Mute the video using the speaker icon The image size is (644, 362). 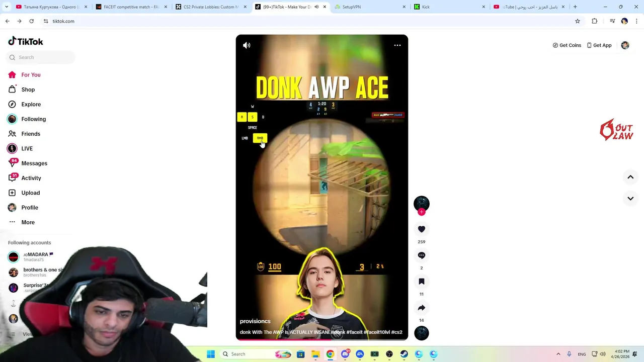point(247,45)
